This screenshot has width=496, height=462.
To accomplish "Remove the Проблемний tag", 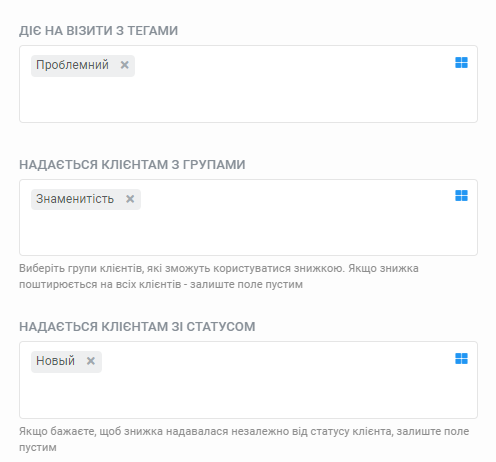I will tap(125, 65).
